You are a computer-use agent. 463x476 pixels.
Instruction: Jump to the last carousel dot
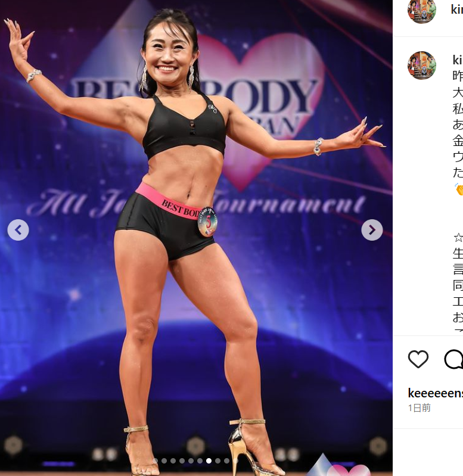pos(235,461)
